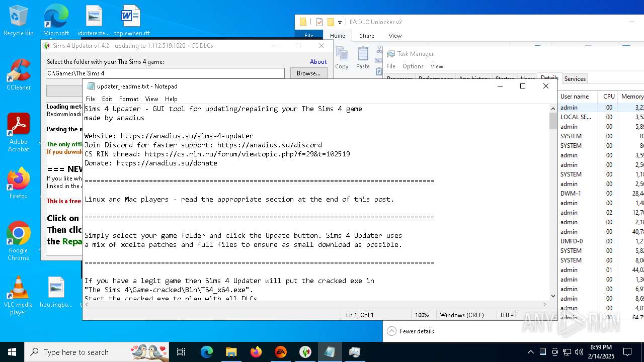This screenshot has width=644, height=362.
Task: Open Task Manager View menu
Action: [x=437, y=66]
